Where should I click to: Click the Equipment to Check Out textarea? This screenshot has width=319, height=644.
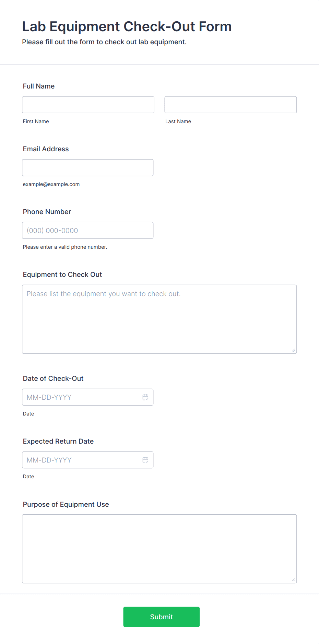click(x=159, y=319)
